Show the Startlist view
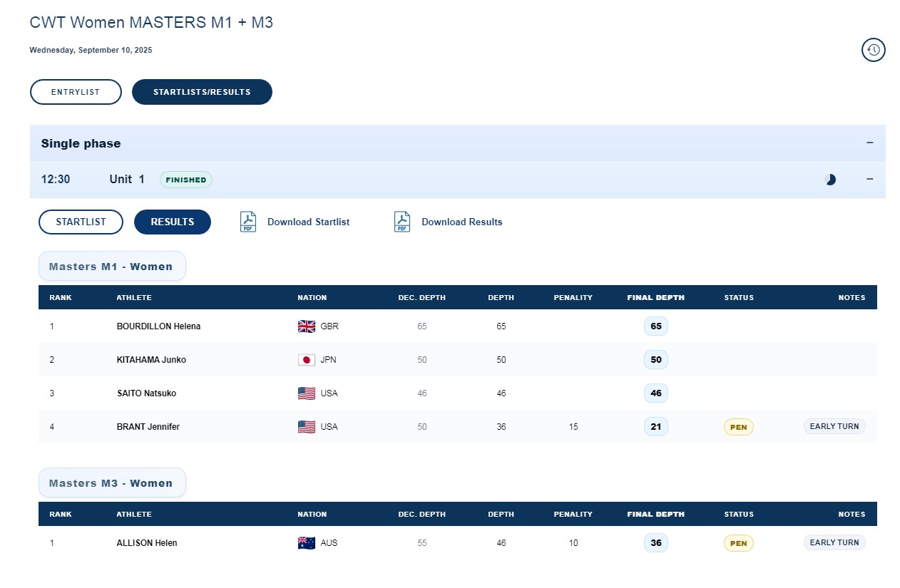900x588 pixels. 81,222
